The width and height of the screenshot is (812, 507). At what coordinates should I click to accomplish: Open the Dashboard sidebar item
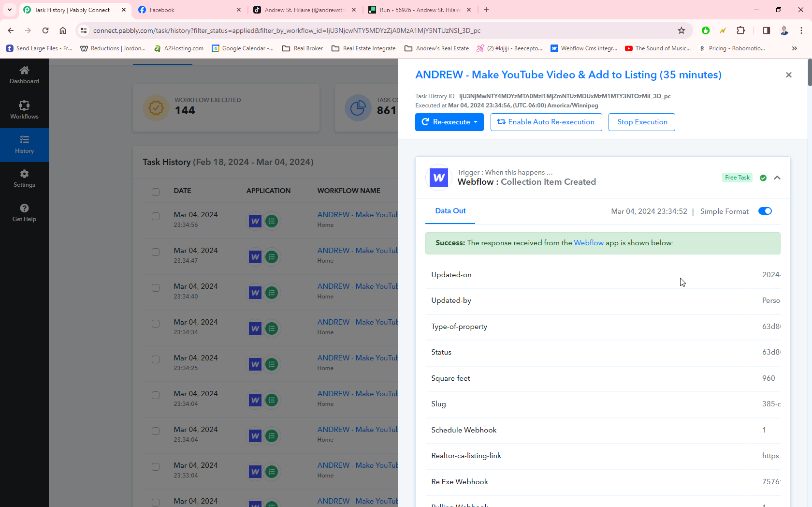pyautogui.click(x=24, y=75)
